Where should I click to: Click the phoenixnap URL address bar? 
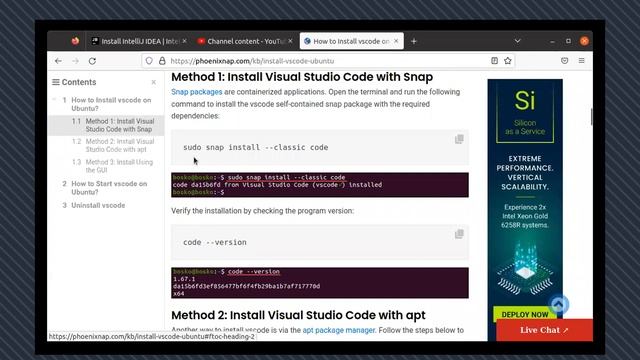pyautogui.click(x=327, y=61)
